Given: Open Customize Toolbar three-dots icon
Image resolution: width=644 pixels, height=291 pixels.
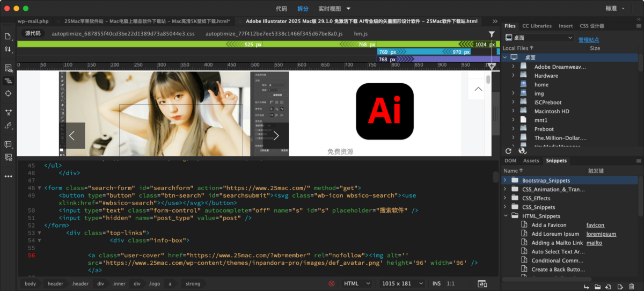Looking at the screenshot, I should (x=8, y=176).
